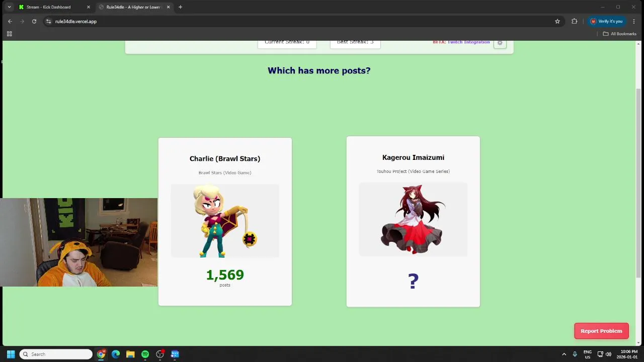Choose the Charlie (Brawl Stars) card

225,221
